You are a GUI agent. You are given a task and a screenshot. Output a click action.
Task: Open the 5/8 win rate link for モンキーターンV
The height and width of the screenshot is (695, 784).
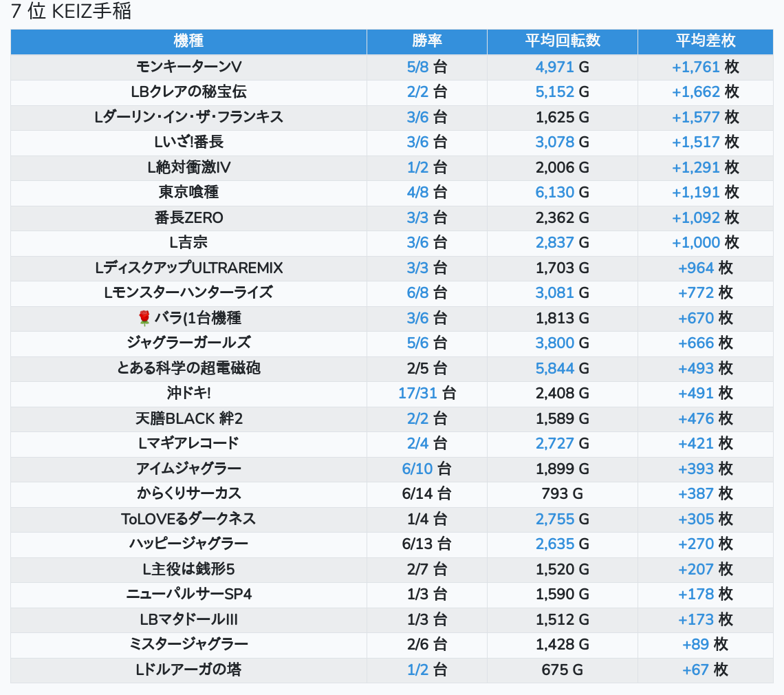417,67
